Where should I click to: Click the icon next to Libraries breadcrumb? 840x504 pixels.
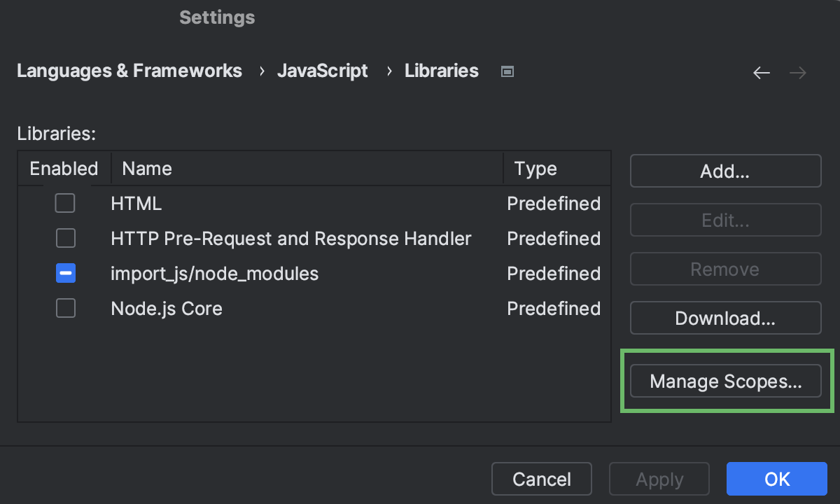click(x=507, y=71)
